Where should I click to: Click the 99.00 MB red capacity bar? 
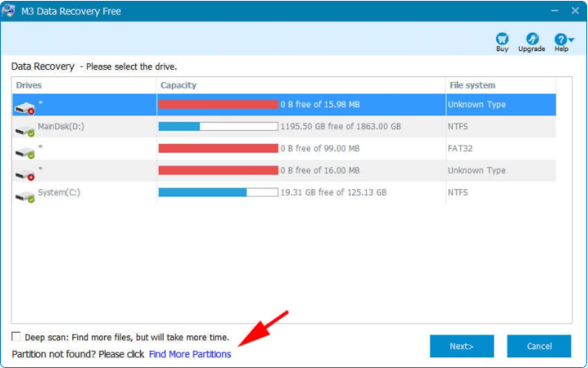[x=218, y=149]
